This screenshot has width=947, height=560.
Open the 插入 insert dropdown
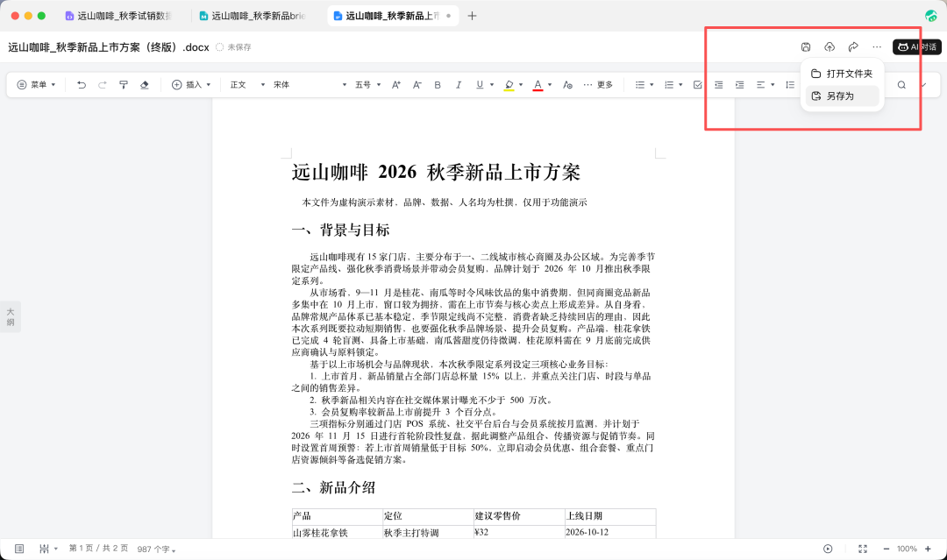click(x=191, y=85)
